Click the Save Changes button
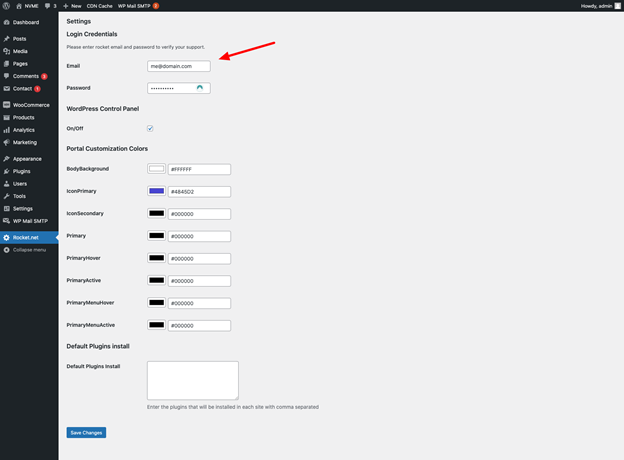This screenshot has height=460, width=624. pyautogui.click(x=86, y=433)
